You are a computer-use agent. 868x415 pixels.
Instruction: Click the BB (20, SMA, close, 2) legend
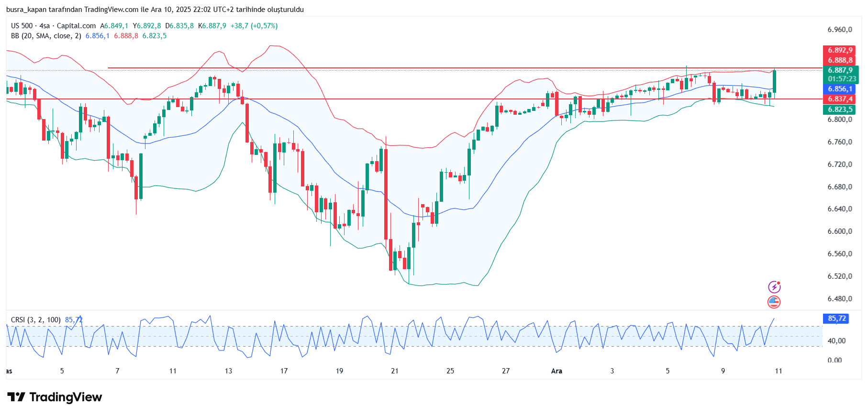pos(46,36)
